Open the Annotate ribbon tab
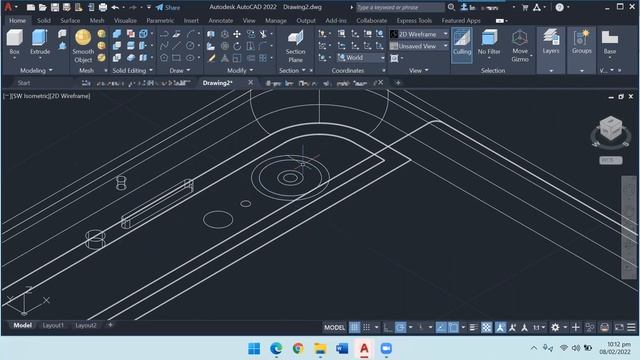The width and height of the screenshot is (640, 360). click(x=221, y=20)
